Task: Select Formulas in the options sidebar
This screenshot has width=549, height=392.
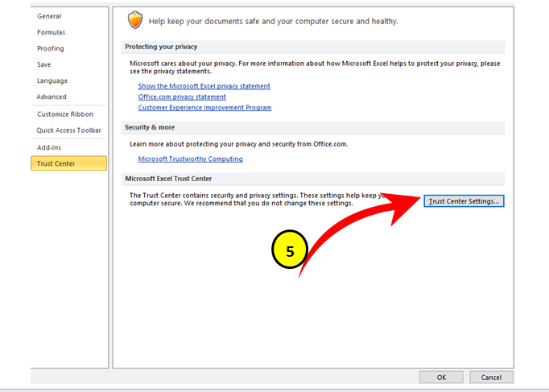Action: tap(52, 32)
